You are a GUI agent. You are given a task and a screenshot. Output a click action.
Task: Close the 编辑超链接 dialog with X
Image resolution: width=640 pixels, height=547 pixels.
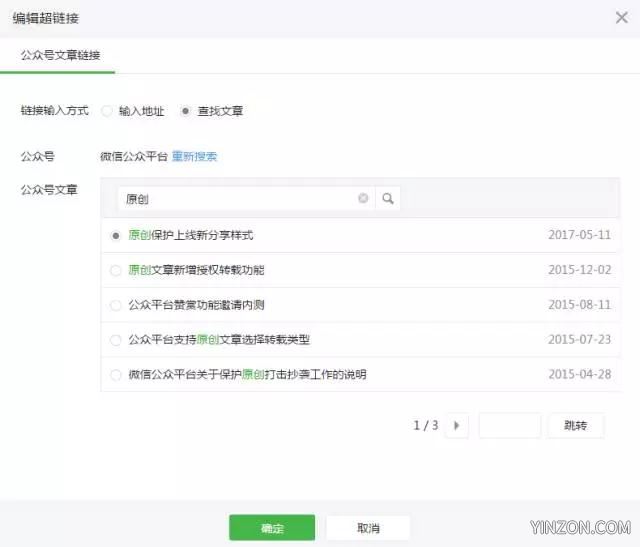click(620, 17)
